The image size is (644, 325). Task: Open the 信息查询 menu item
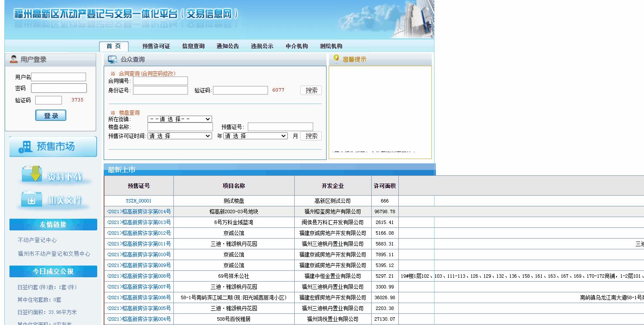click(193, 46)
